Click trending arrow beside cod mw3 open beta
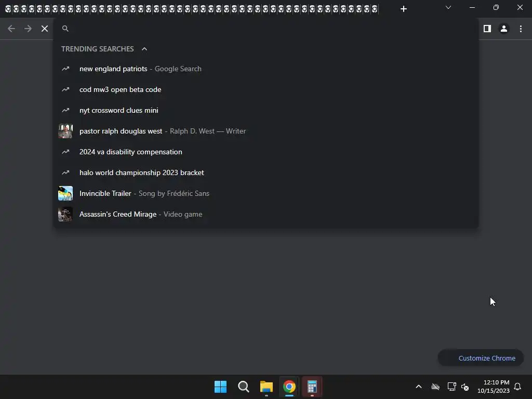The height and width of the screenshot is (399, 532). 65,89
